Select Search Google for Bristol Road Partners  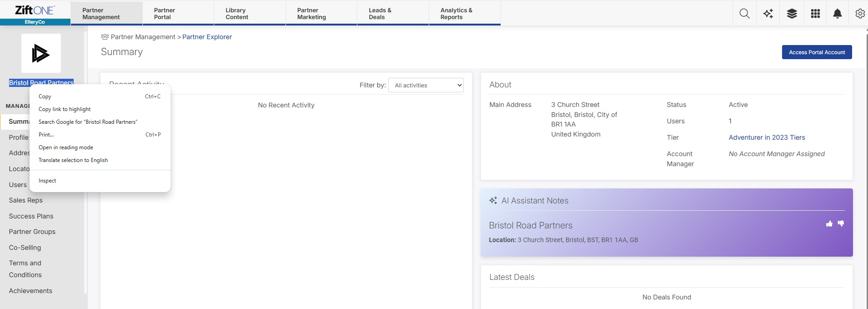point(100,122)
